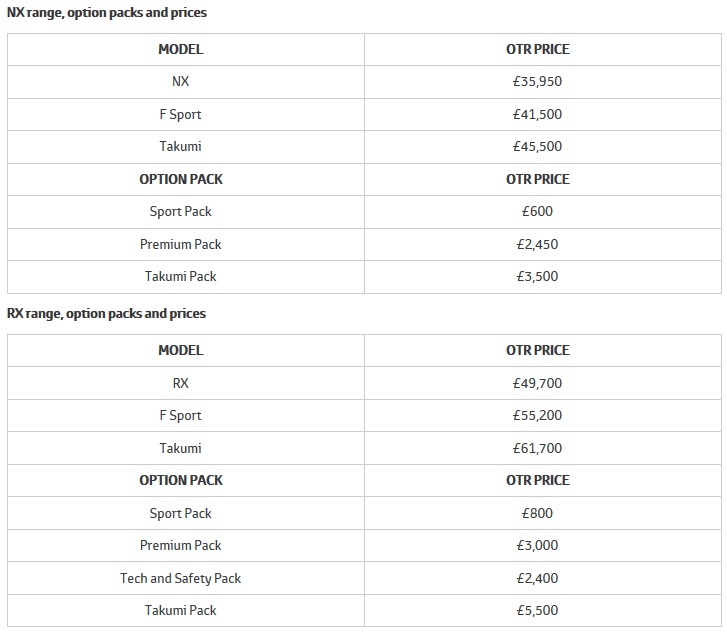Image resolution: width=727 pixels, height=632 pixels.
Task: Select the £600 Sport Pack price
Action: [537, 211]
